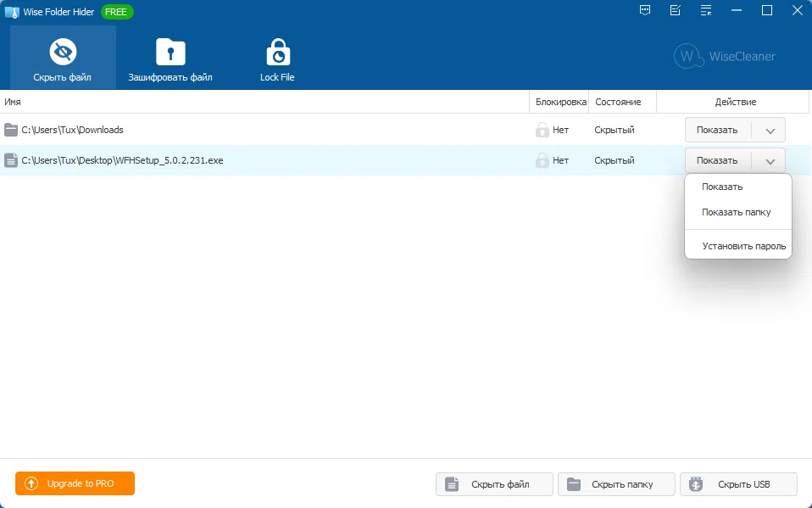Screen dimensions: 812x508
Task: Click the FREE edition badge
Action: coord(116,12)
